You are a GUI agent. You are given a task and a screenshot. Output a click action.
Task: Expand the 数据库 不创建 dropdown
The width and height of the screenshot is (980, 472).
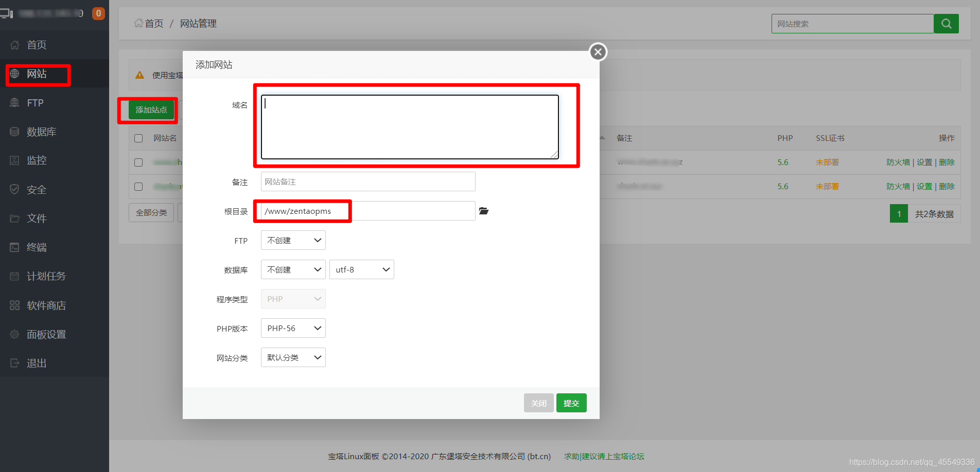point(293,269)
